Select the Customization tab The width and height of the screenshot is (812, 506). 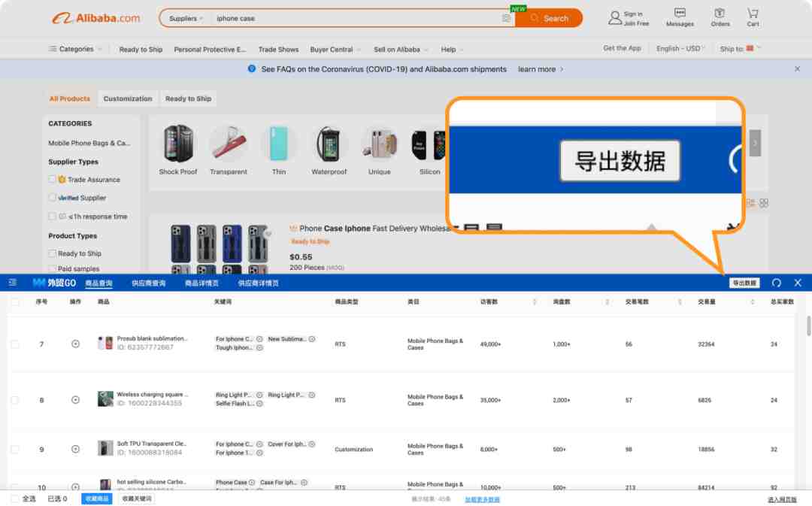(x=128, y=98)
